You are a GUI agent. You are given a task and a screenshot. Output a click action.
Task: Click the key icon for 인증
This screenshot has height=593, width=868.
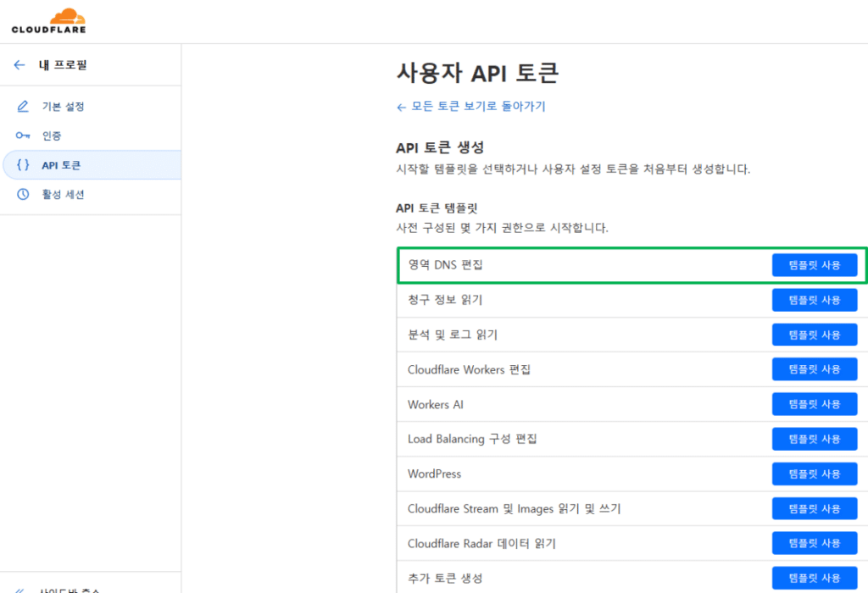click(x=23, y=136)
